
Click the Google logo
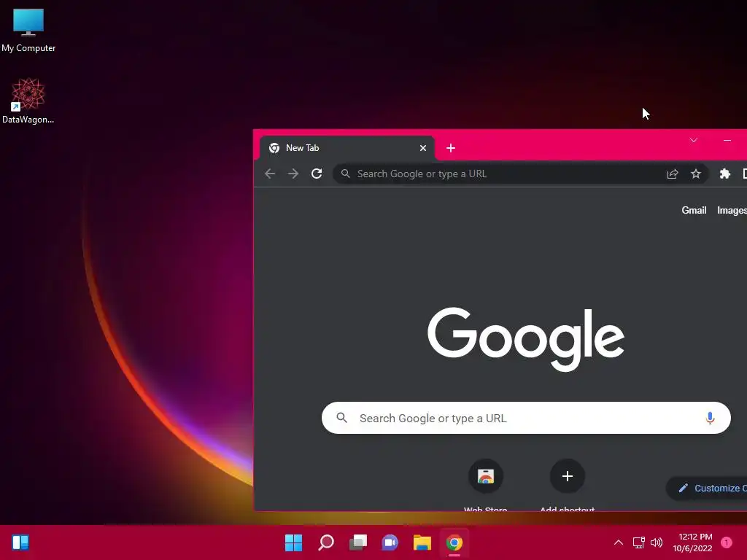pyautogui.click(x=526, y=340)
